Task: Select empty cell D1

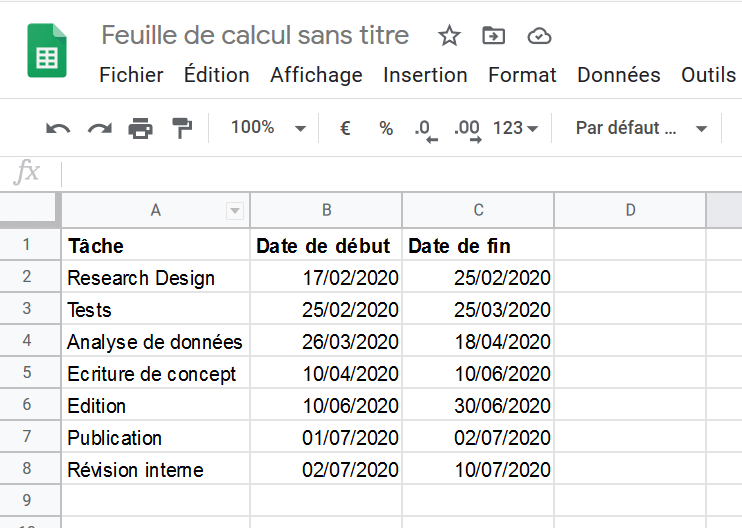Action: 630,245
